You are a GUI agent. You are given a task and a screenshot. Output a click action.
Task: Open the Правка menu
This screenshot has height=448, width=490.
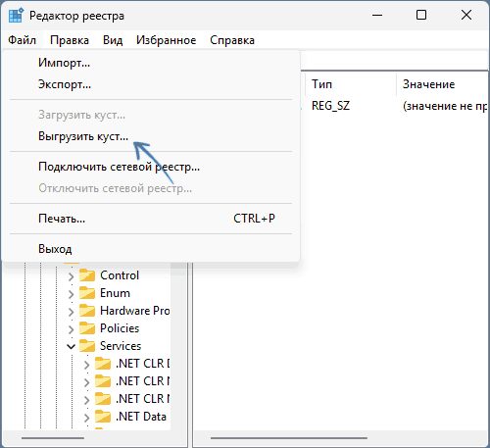(70, 40)
